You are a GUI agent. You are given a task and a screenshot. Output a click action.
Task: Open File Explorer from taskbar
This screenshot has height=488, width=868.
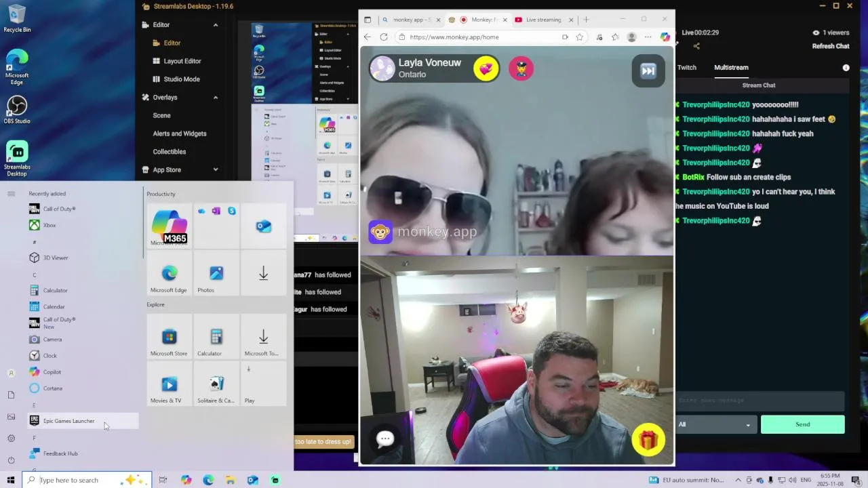231,480
